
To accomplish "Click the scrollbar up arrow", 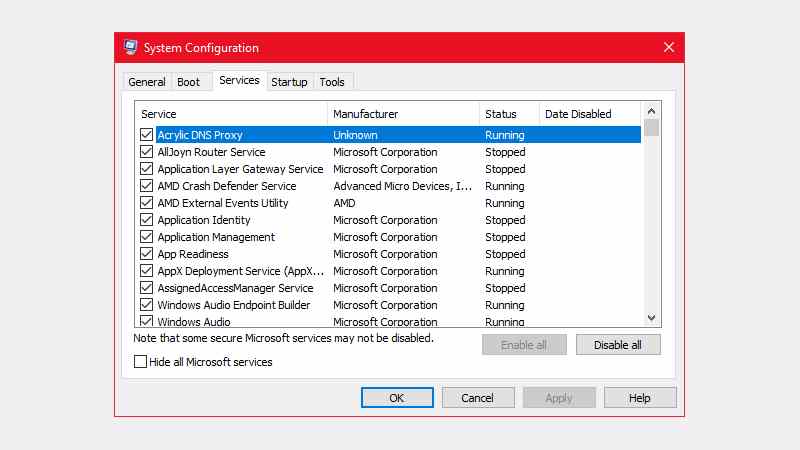I will (x=651, y=111).
